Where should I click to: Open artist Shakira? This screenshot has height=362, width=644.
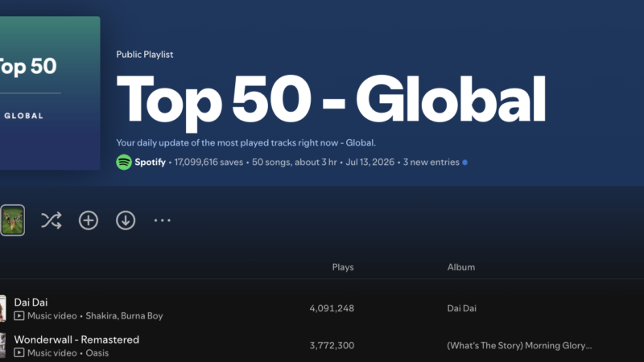(x=101, y=315)
